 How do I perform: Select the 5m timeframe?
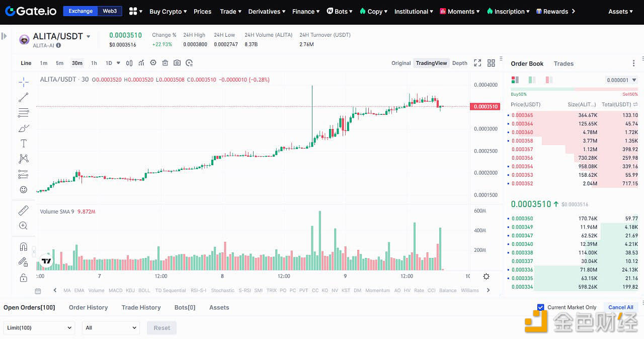tap(59, 63)
